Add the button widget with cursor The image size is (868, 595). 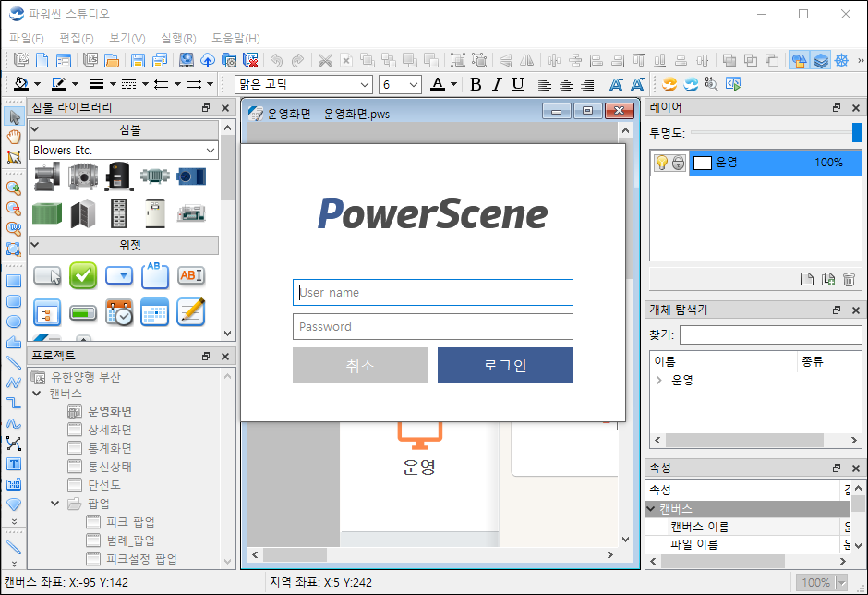[x=48, y=275]
